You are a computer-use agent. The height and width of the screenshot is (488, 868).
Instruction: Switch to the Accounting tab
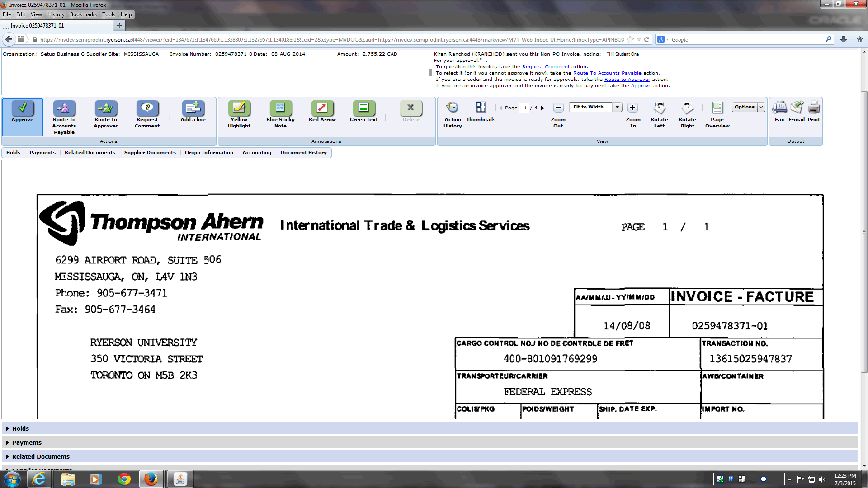[x=256, y=153]
